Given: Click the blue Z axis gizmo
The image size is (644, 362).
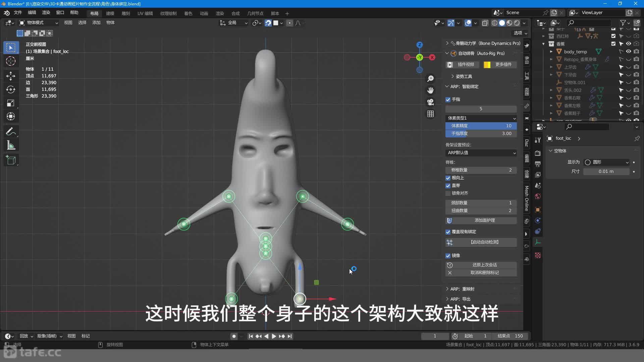Looking at the screenshot, I should coord(420,45).
